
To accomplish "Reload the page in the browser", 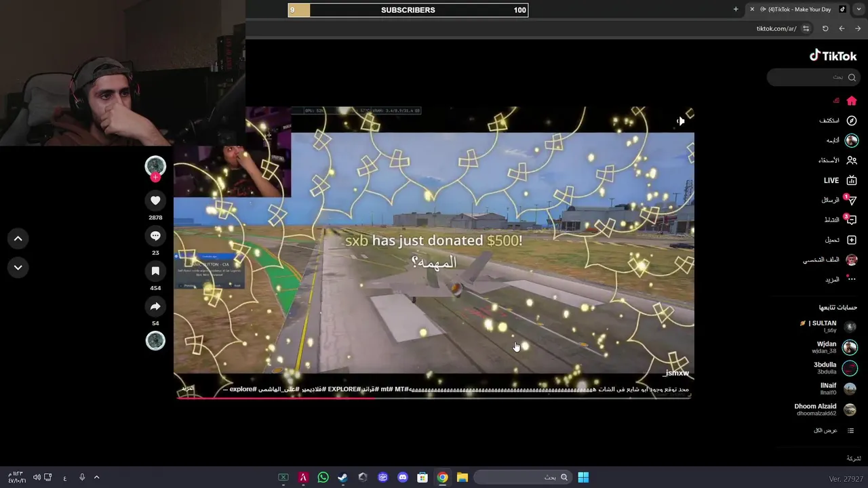I will (825, 28).
